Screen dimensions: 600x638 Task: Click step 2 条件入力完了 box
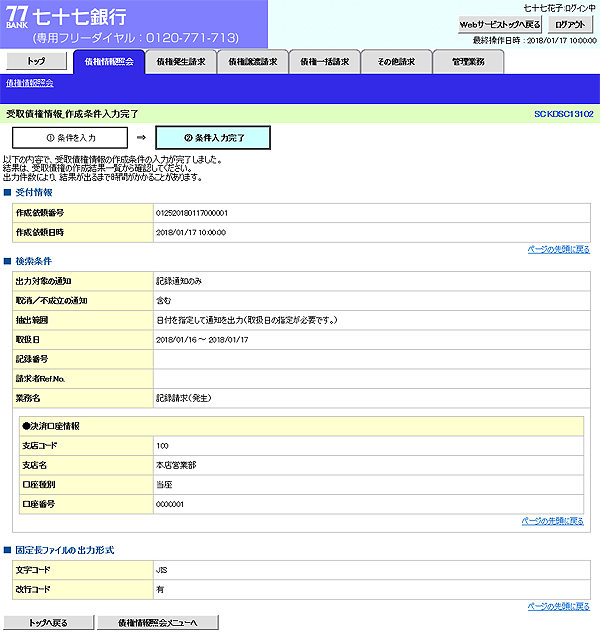point(213,138)
